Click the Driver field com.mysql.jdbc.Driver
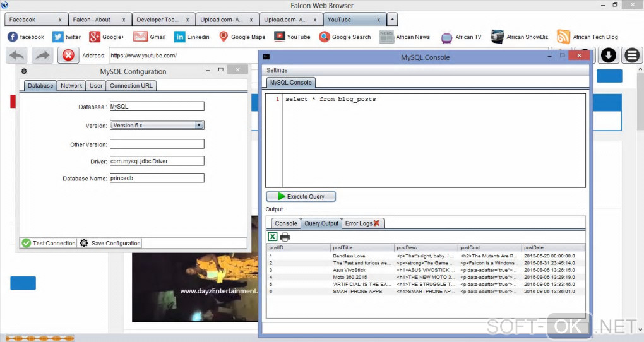Image resolution: width=644 pixels, height=342 pixels. pos(157,161)
